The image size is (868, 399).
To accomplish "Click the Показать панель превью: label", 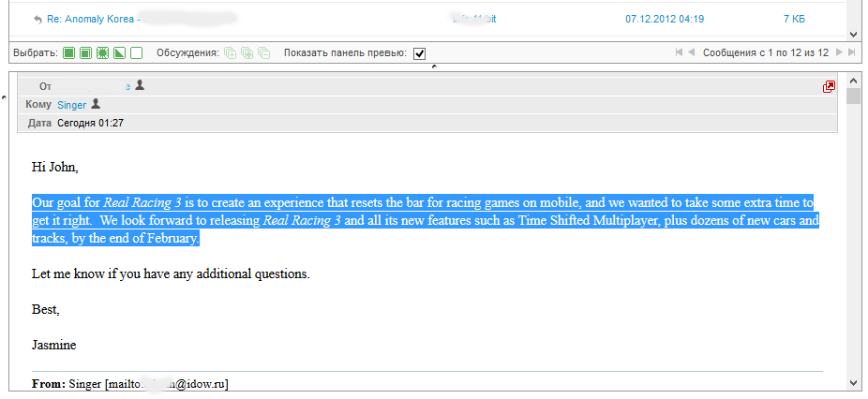I will [x=346, y=53].
